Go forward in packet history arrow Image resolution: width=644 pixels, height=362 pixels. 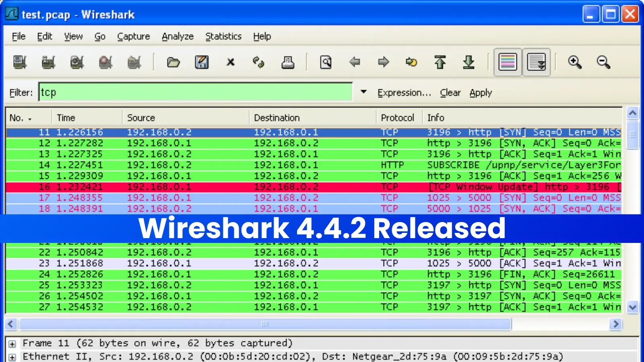[x=384, y=62]
